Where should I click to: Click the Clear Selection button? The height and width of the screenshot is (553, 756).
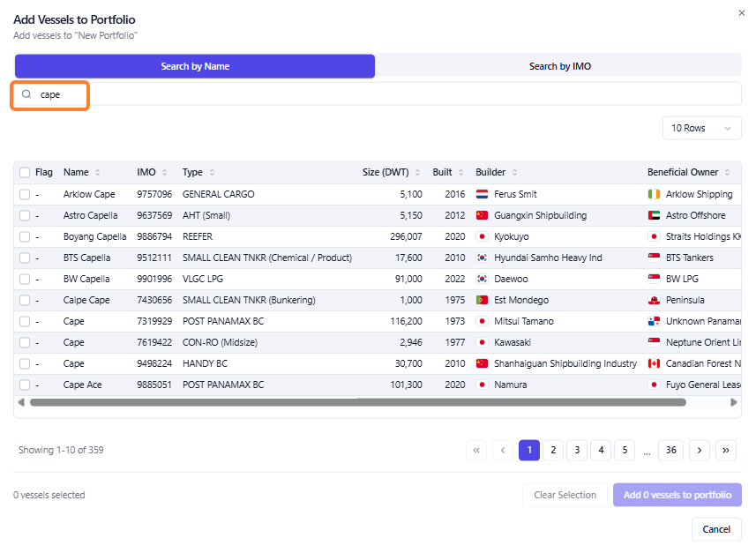[565, 495]
